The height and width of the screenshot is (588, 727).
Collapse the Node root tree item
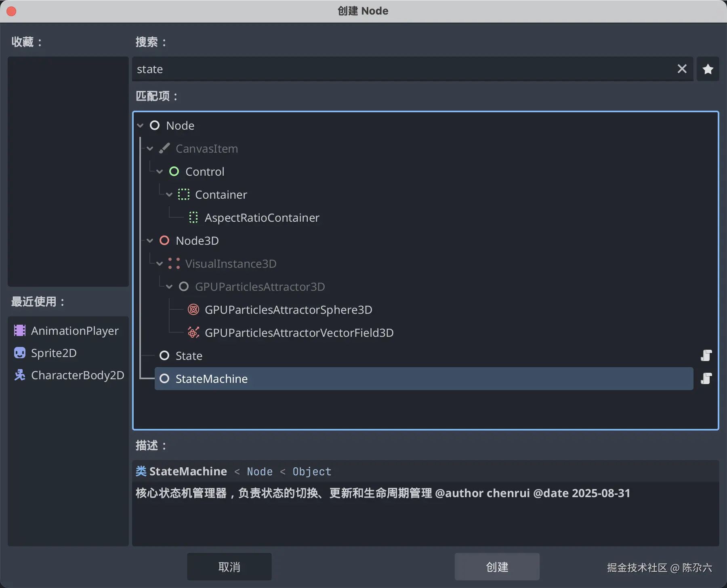140,126
